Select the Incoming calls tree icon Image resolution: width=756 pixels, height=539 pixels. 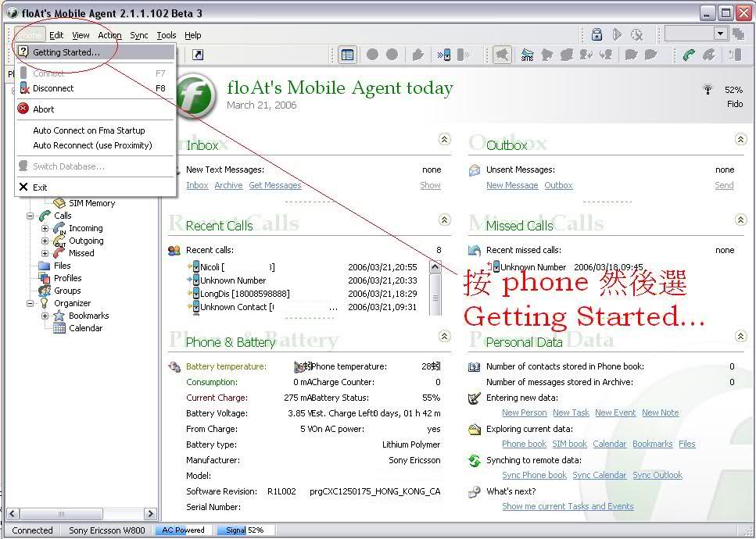(59, 228)
